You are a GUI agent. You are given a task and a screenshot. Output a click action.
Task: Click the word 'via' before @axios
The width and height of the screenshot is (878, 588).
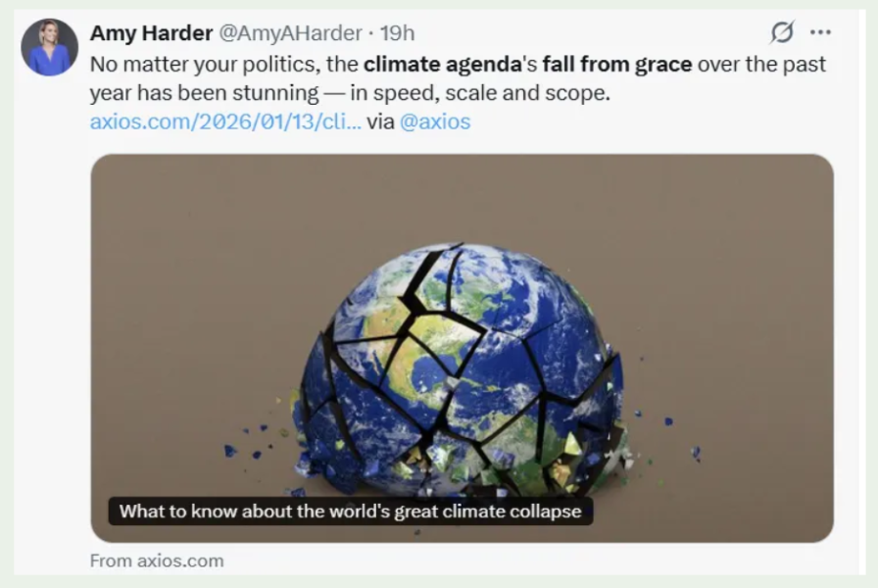[381, 122]
